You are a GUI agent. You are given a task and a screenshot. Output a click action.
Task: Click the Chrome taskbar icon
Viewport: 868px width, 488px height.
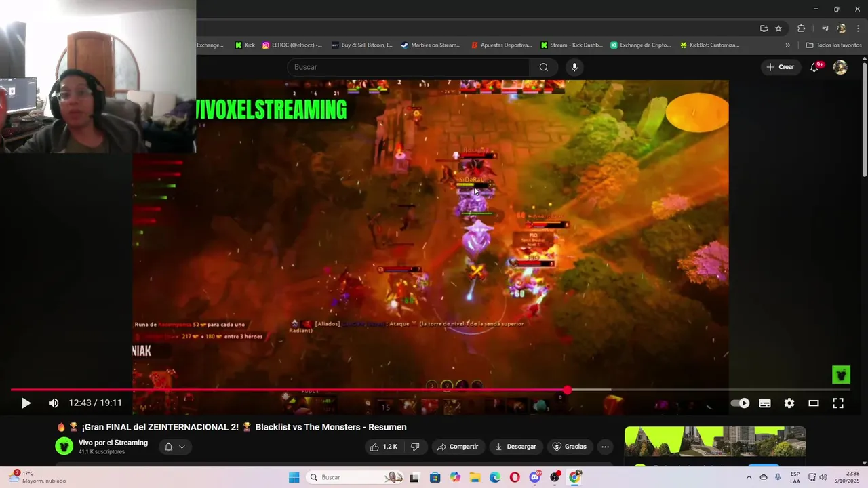[x=575, y=477]
